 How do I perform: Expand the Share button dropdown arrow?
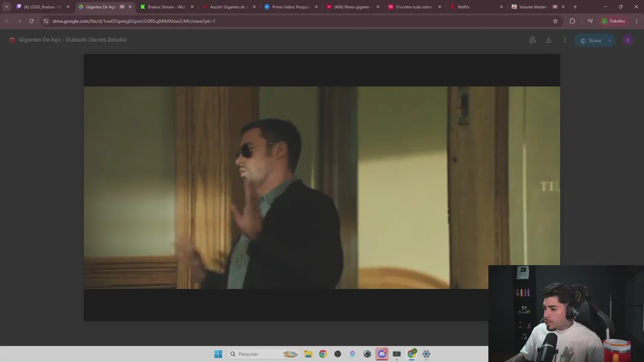(x=610, y=40)
